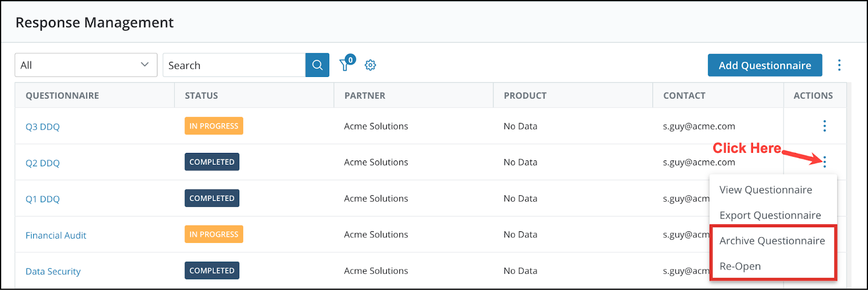868x290 pixels.
Task: Click No Data in Q2 DDQ row
Action: [x=520, y=162]
